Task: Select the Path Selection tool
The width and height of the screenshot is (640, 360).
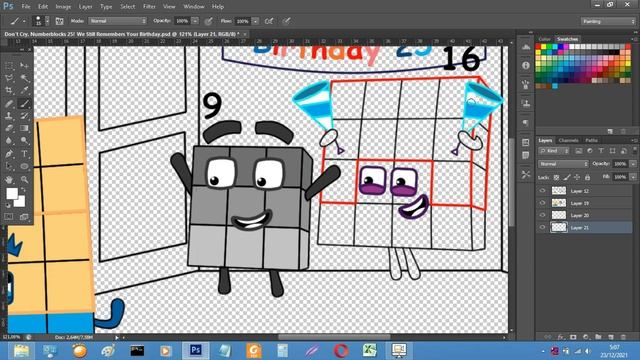Action: pos(9,167)
